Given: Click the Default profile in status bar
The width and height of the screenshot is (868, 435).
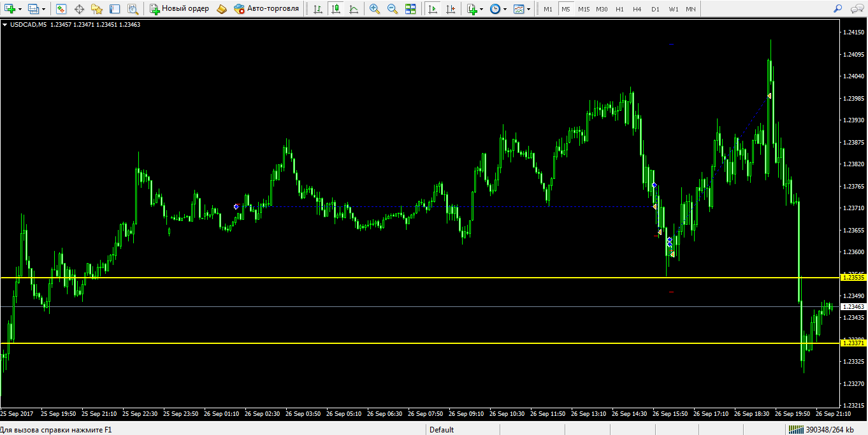Looking at the screenshot, I should (442, 430).
